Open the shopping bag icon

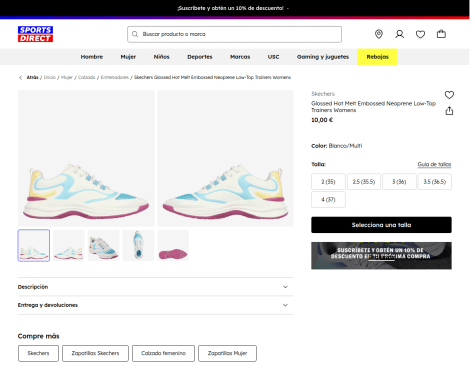441,34
